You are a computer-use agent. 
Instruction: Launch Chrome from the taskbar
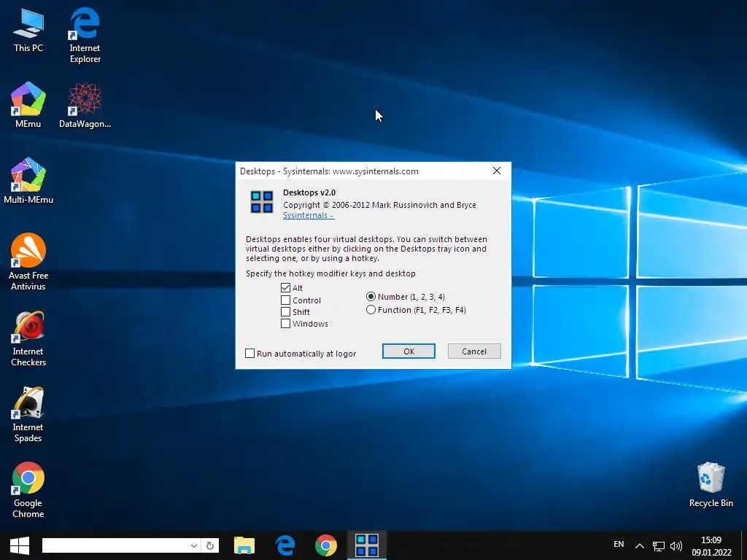coord(326,545)
